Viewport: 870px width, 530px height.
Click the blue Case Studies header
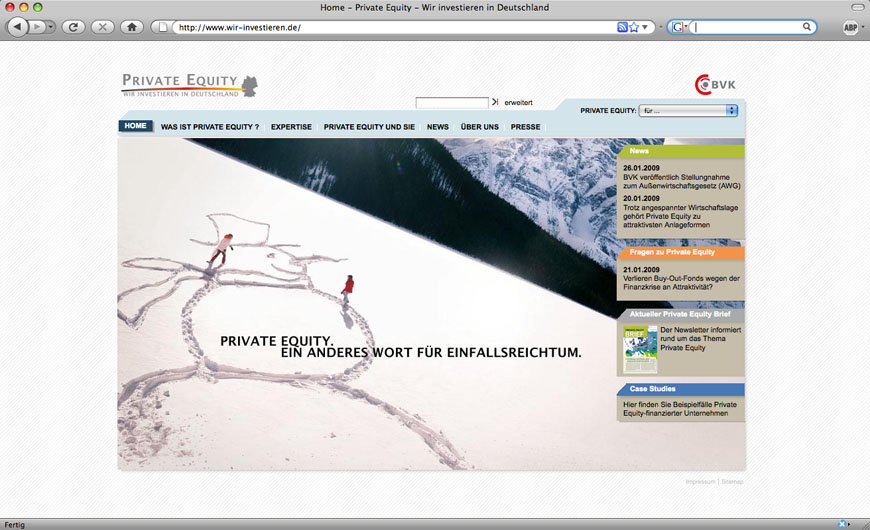click(x=681, y=389)
